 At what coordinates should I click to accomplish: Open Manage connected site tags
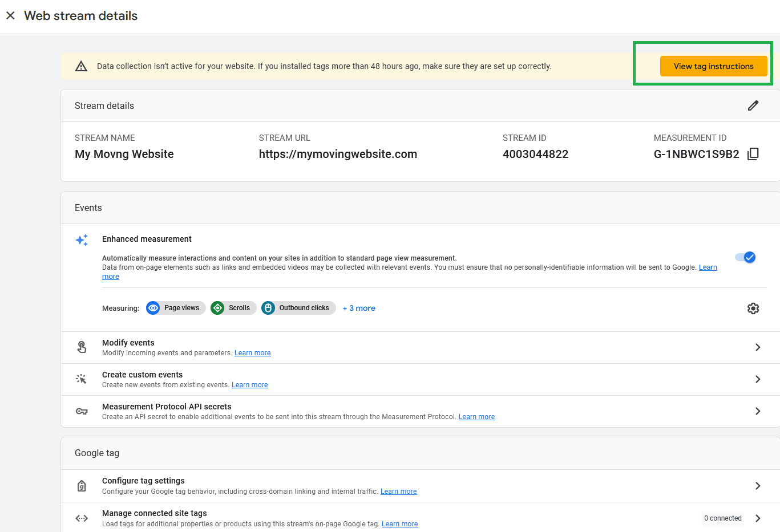[758, 518]
